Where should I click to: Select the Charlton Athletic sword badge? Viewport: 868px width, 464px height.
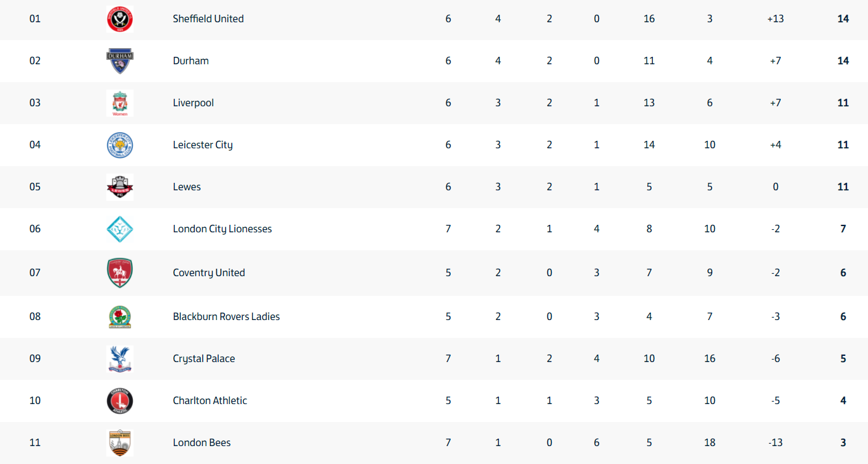click(119, 400)
